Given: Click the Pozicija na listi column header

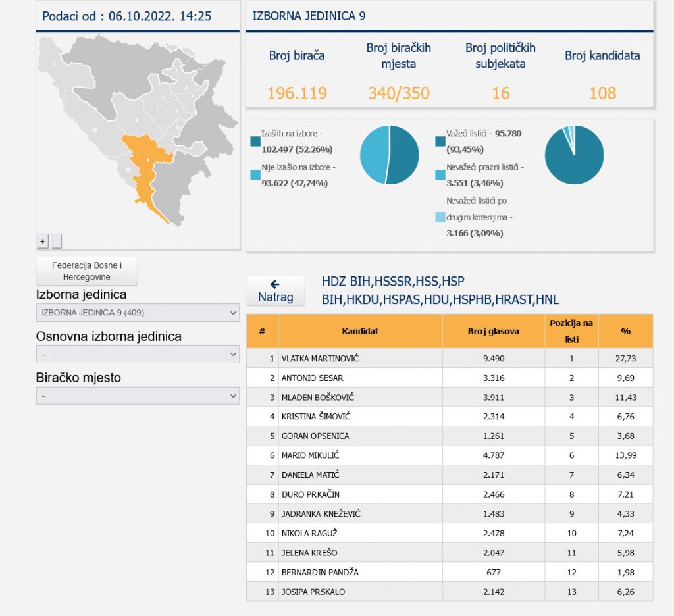Looking at the screenshot, I should pyautogui.click(x=571, y=331).
